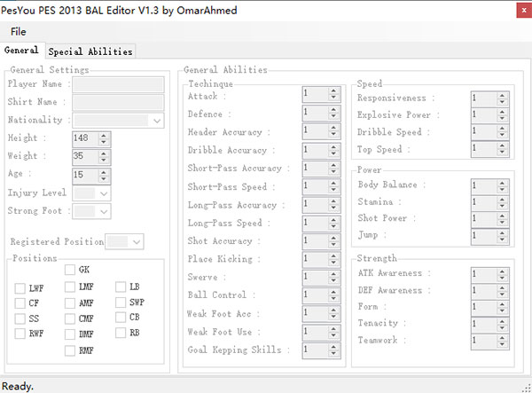Increase Age with the up arrow
The height and width of the screenshot is (393, 532).
[104, 172]
